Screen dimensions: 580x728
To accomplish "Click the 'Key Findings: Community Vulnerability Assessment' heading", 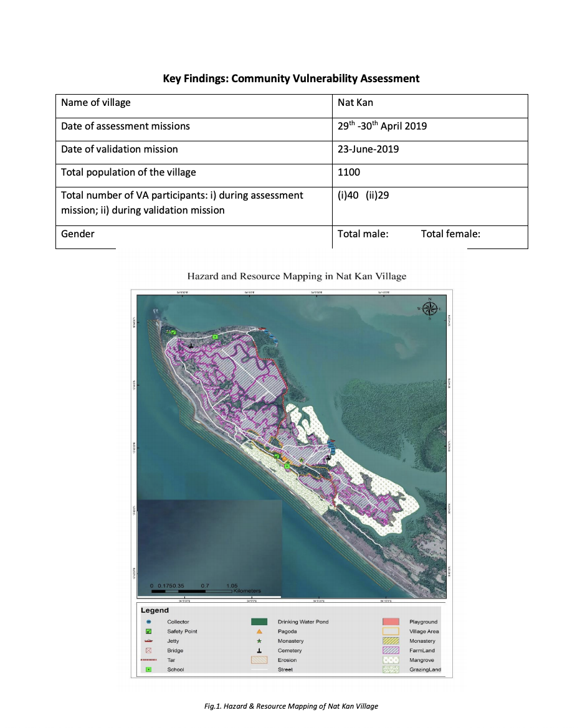I will tap(291, 78).
